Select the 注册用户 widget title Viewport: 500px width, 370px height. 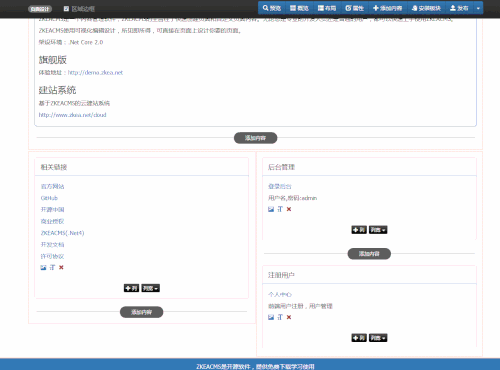point(281,275)
